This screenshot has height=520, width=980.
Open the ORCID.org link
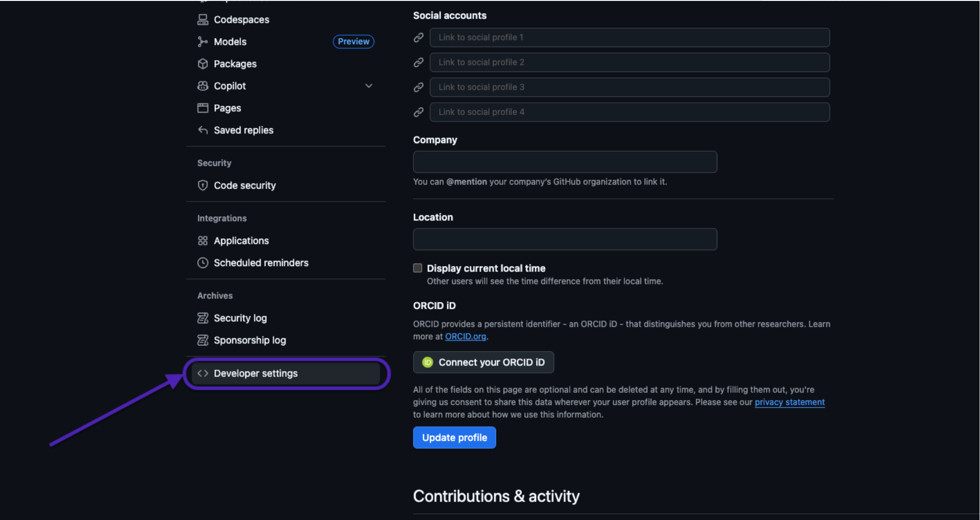point(465,337)
